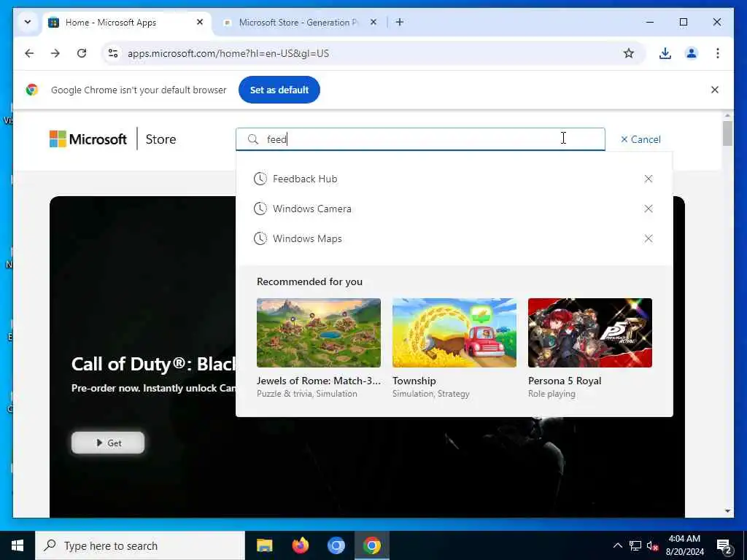The height and width of the screenshot is (560, 747).
Task: Focus the store search field containing feed
Action: (x=420, y=139)
